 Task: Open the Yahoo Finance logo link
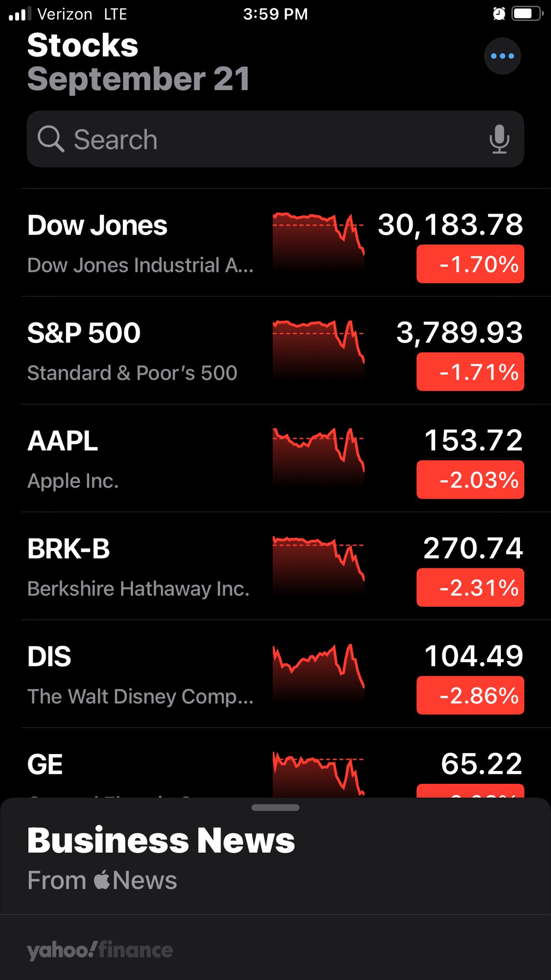(100, 950)
